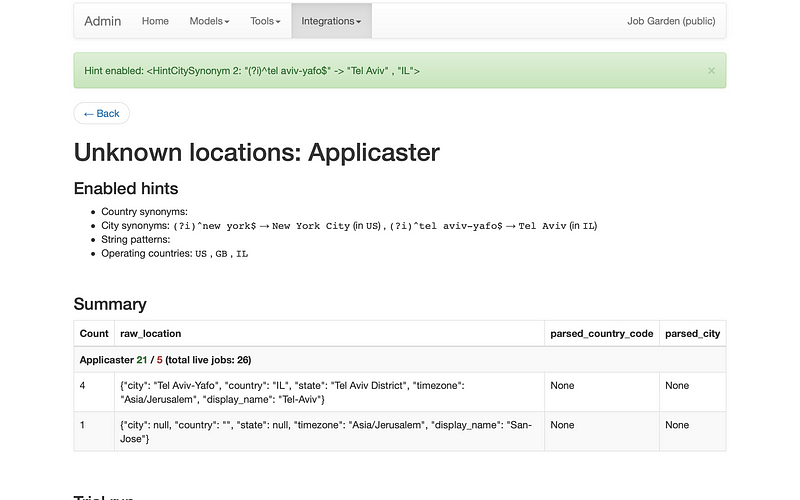
Task: Click count cell showing 4
Action: (94, 392)
